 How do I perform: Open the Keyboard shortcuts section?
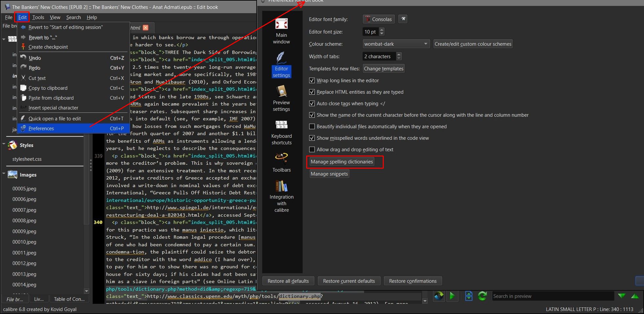(x=281, y=133)
